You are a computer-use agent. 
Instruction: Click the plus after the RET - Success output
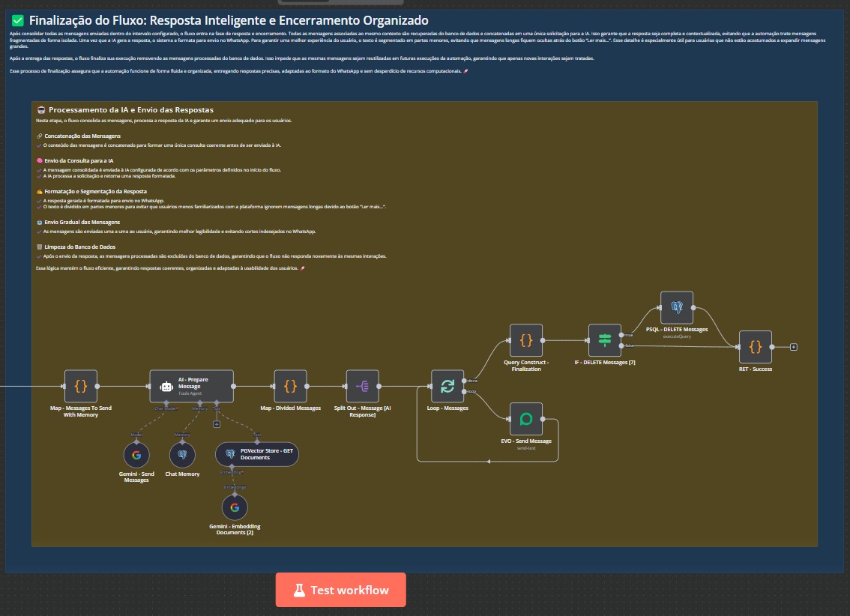click(x=793, y=347)
